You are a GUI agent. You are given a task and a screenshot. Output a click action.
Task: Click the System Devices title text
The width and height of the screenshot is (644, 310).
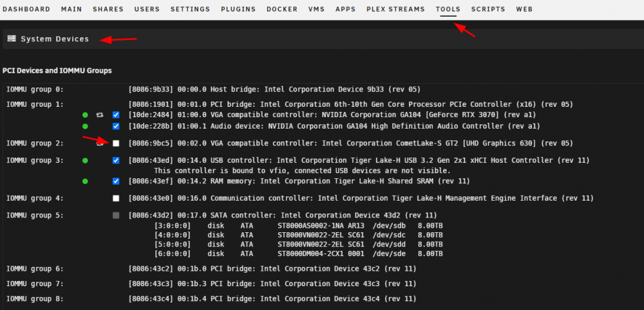55,39
